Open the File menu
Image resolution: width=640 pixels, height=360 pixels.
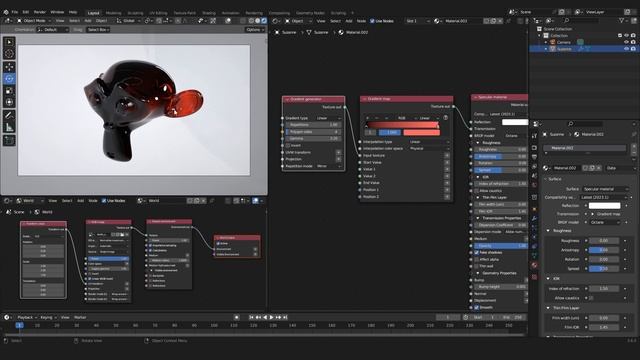[15, 12]
